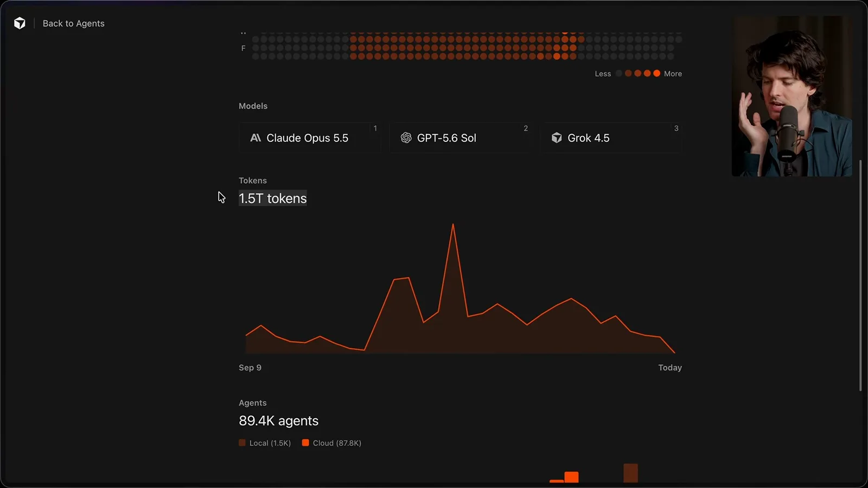Click the dark brown bar in agents chart
The height and width of the screenshot is (488, 868).
[x=630, y=473]
